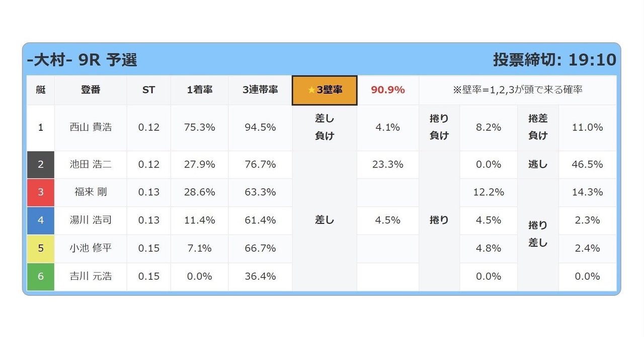
Task: Click the 90.9% wall rate value
Action: pos(388,90)
